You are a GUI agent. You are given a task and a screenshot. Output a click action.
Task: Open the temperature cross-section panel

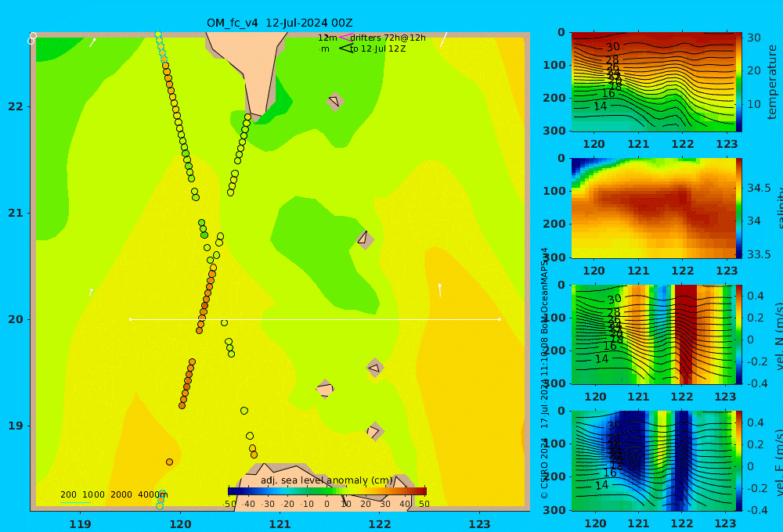653,82
